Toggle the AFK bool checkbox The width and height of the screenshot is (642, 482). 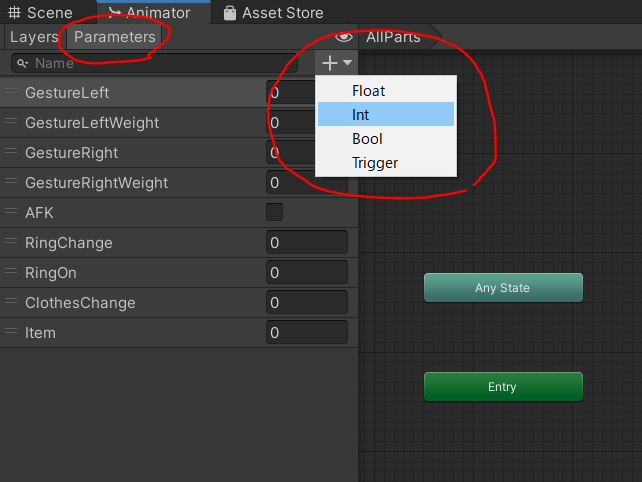tap(274, 212)
